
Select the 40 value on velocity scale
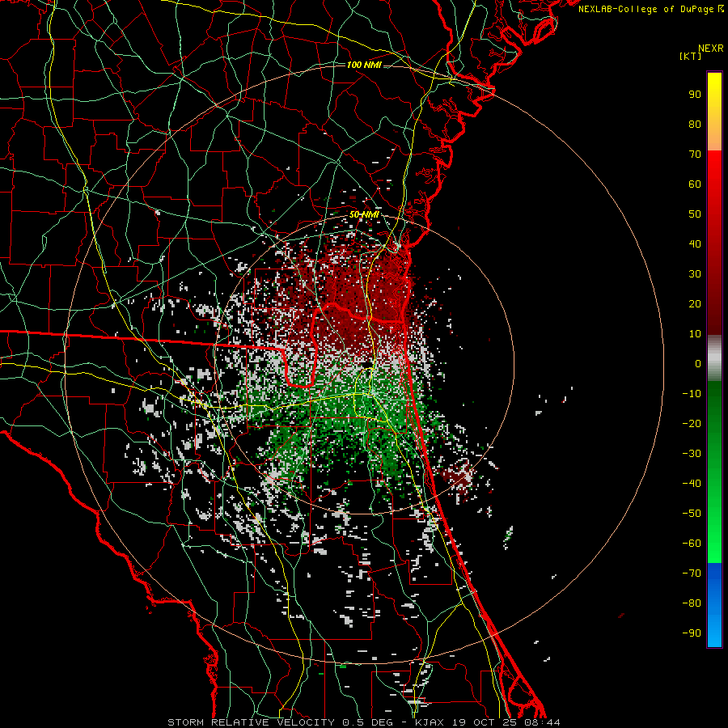[x=695, y=244]
